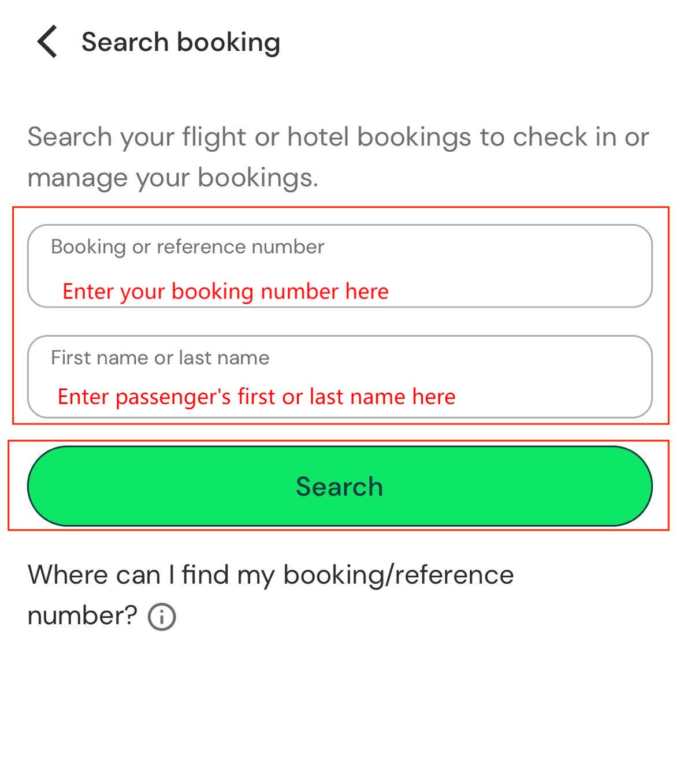Screen dimensions: 680x784
Task: Click the "First name or last name" field label
Action: click(x=160, y=358)
